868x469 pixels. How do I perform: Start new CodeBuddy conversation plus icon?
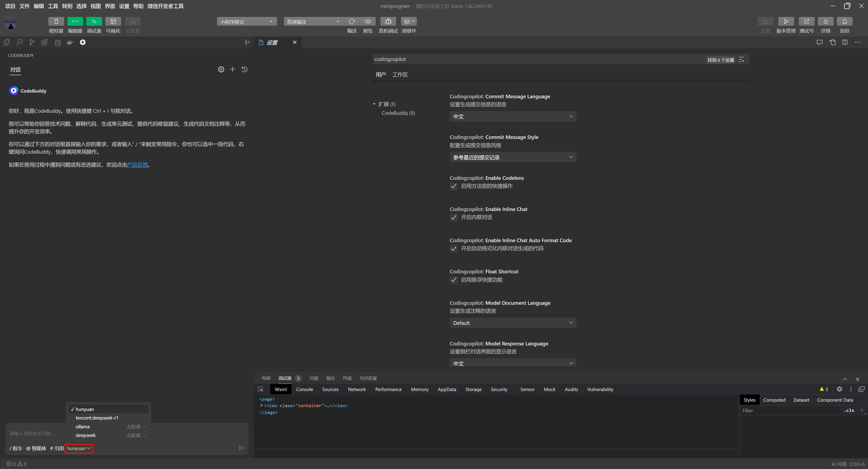point(233,69)
